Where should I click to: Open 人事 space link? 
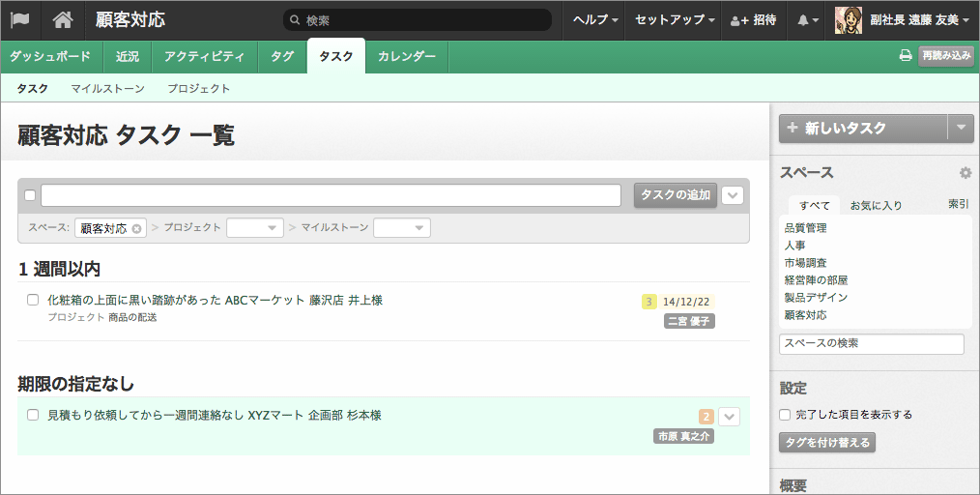coord(795,246)
